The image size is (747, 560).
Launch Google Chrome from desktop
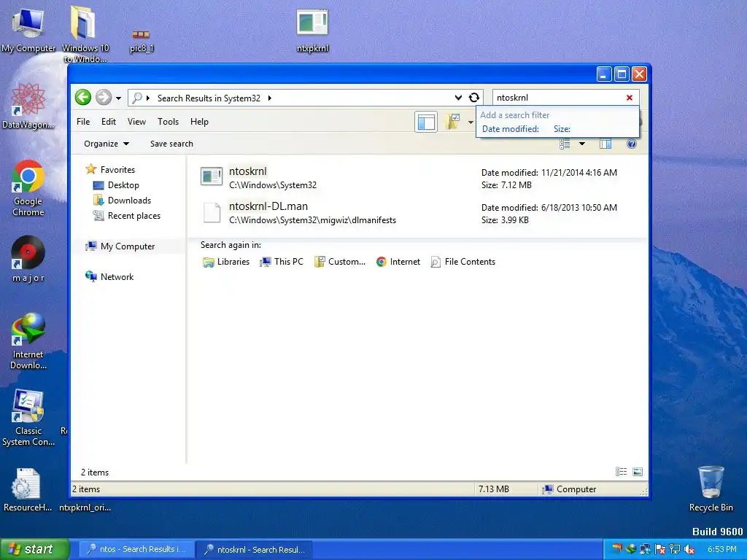(28, 188)
